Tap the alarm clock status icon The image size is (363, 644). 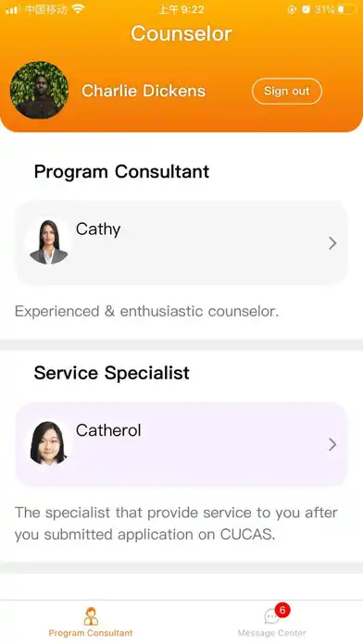[x=306, y=9]
